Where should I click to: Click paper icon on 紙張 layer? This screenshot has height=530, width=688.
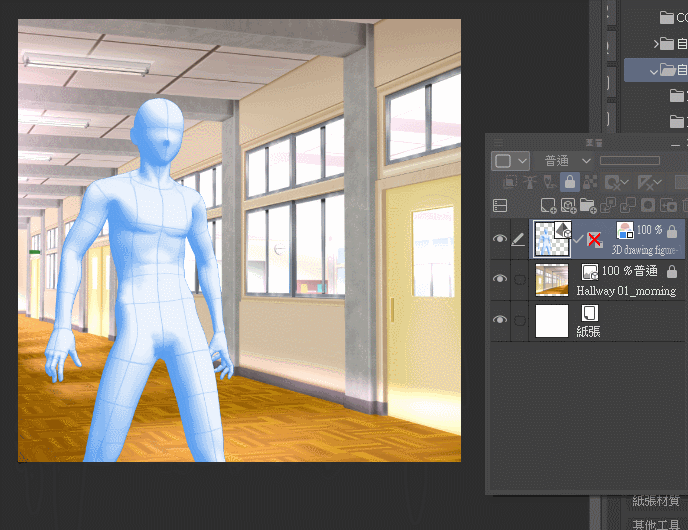590,313
